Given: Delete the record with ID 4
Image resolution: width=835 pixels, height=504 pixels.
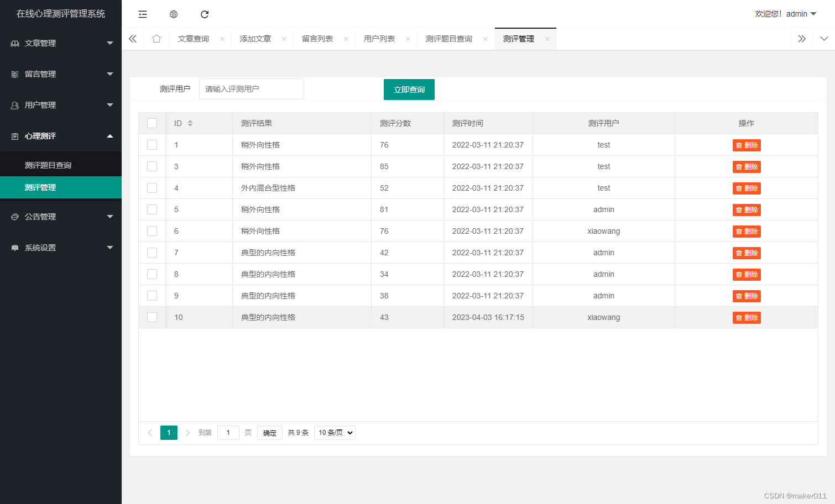Looking at the screenshot, I should (747, 188).
